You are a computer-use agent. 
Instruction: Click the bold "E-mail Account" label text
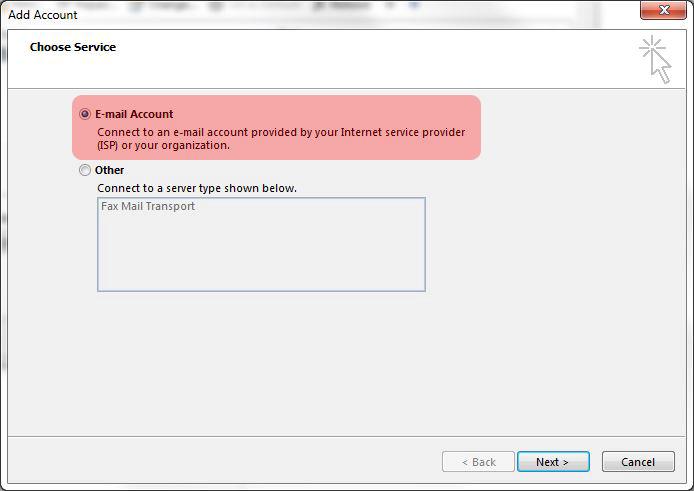[134, 114]
